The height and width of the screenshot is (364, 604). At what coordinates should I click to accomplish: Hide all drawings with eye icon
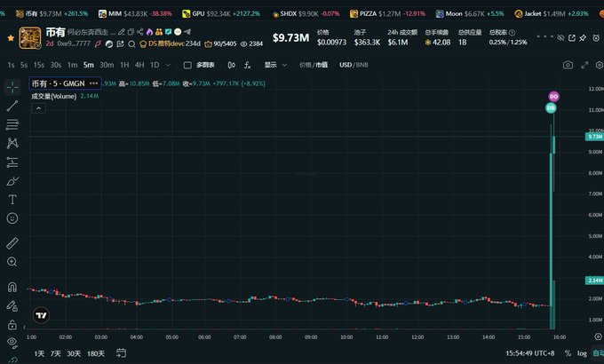[12, 343]
